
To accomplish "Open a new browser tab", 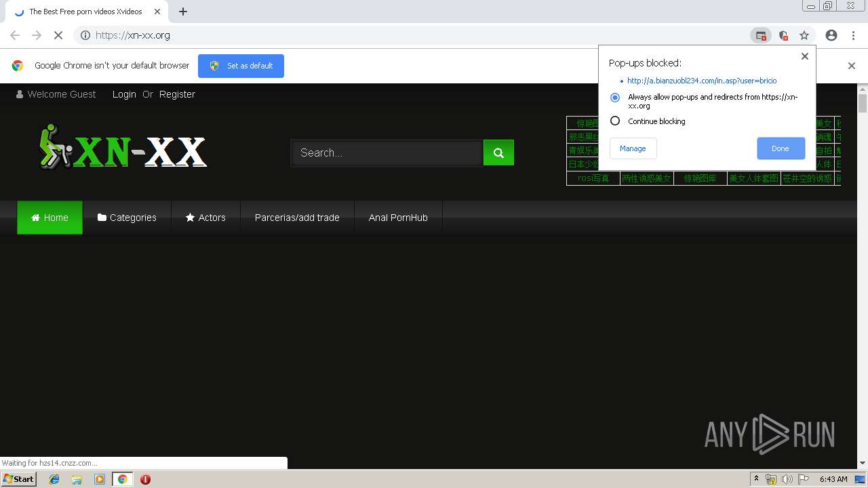I will pyautogui.click(x=183, y=12).
